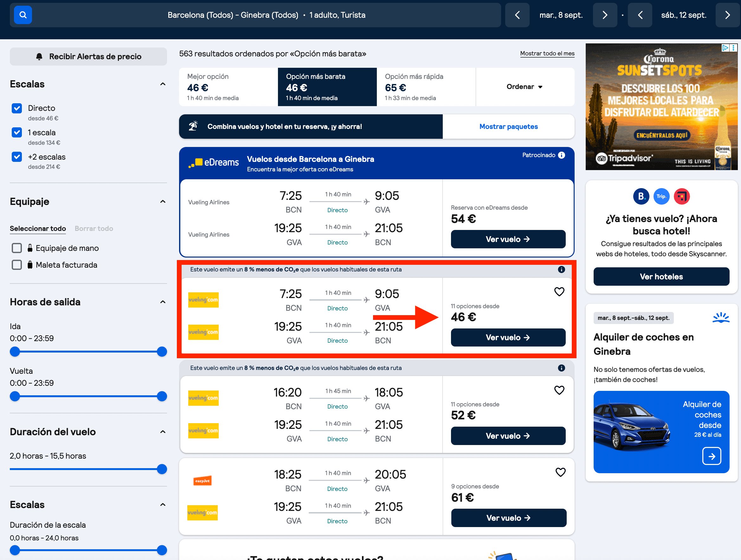741x560 pixels.
Task: Click the red Hotels.com logo icon
Action: tap(682, 196)
